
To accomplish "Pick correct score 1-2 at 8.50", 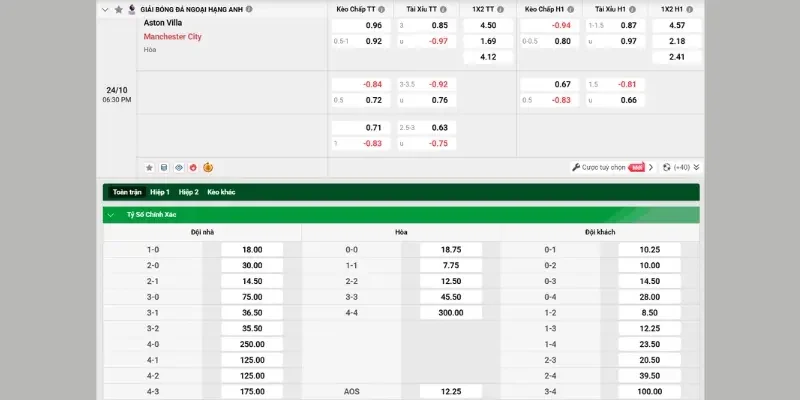I will (x=649, y=313).
